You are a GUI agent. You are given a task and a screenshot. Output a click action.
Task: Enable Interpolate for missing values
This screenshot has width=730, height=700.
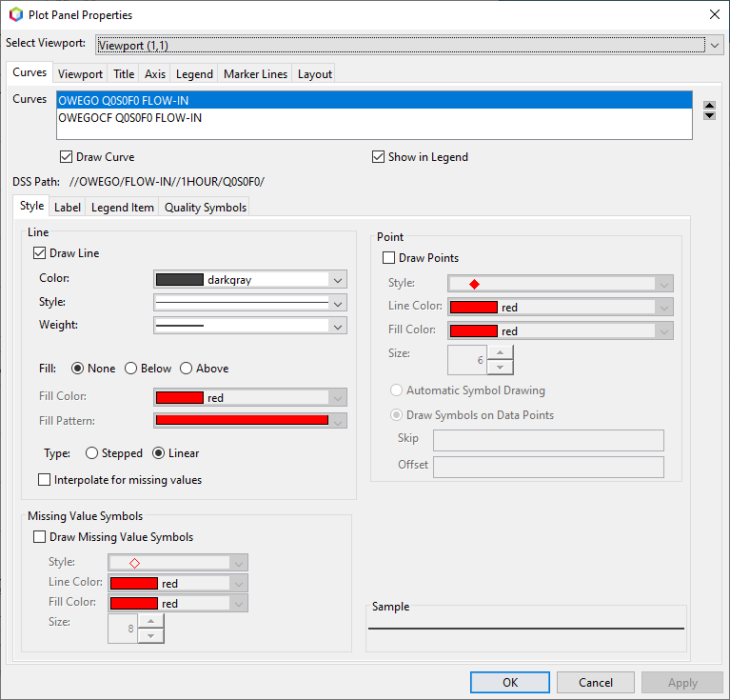click(44, 480)
